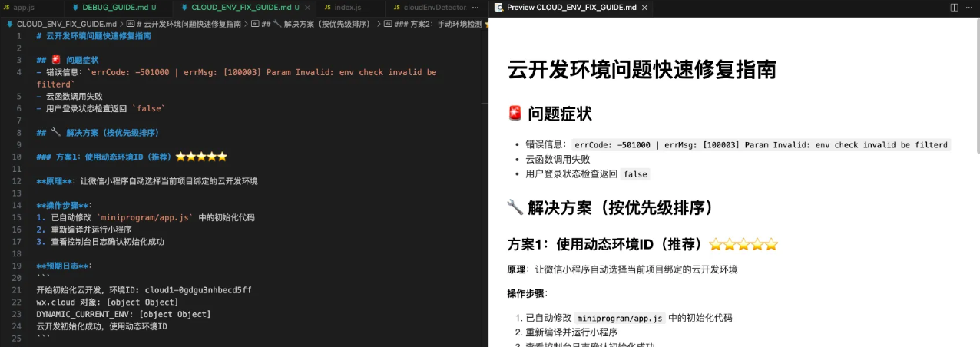This screenshot has width=980, height=347.
Task: Click editor line '## 🚨 问题症状'
Action: [68, 60]
